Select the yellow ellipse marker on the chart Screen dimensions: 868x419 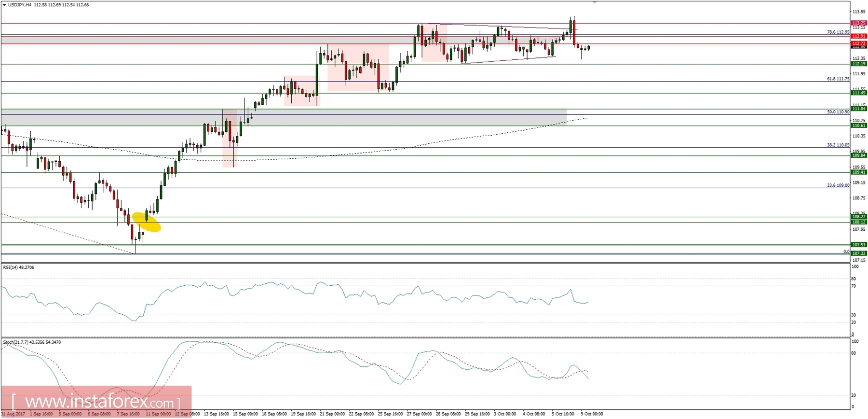coord(146,222)
